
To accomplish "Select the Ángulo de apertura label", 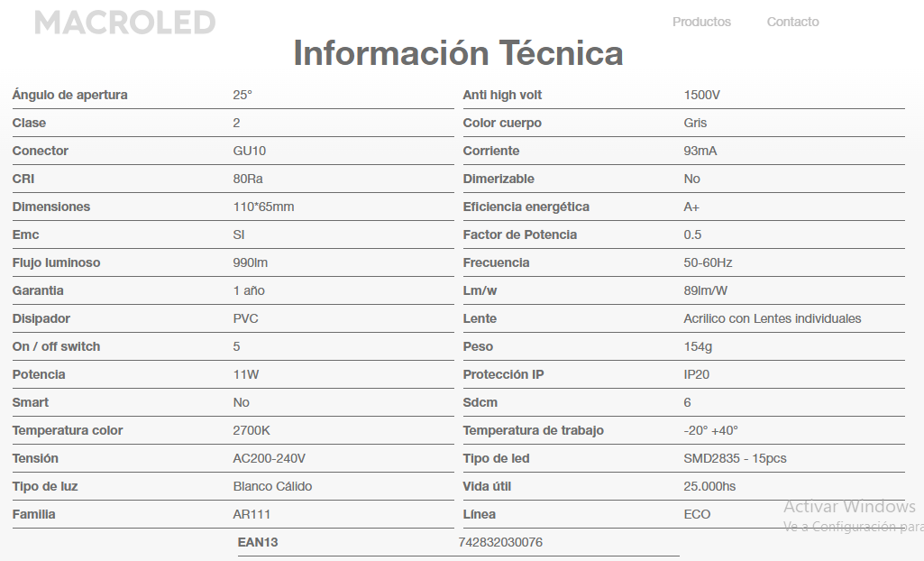I will point(69,95).
